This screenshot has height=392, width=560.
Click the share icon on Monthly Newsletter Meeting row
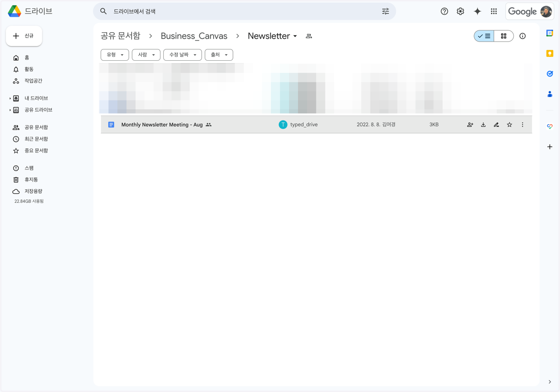point(470,125)
